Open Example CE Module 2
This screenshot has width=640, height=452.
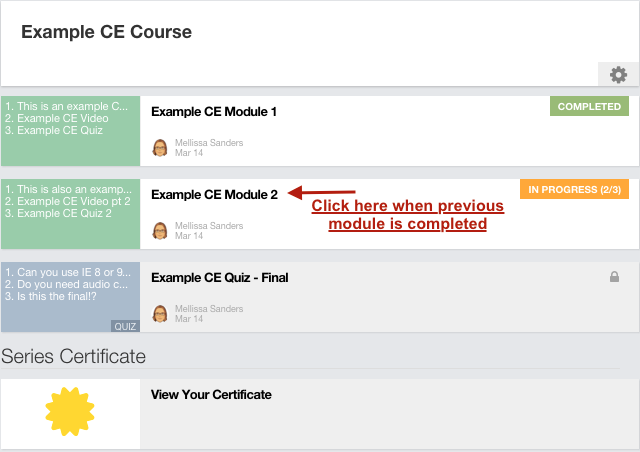click(x=214, y=194)
